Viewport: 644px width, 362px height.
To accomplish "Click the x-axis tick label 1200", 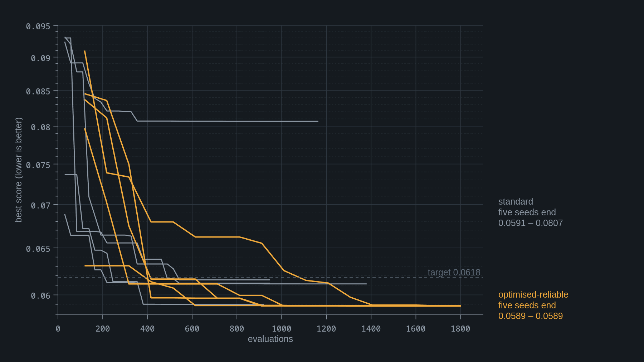I will 326,328.
